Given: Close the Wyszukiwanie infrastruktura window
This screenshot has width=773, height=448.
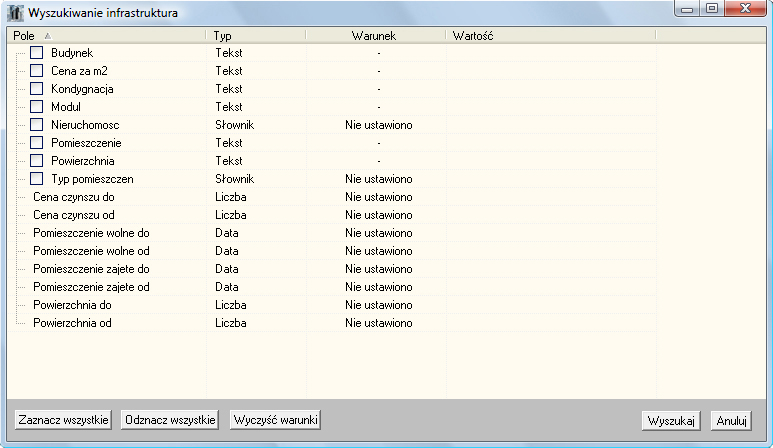Looking at the screenshot, I should click(745, 8).
